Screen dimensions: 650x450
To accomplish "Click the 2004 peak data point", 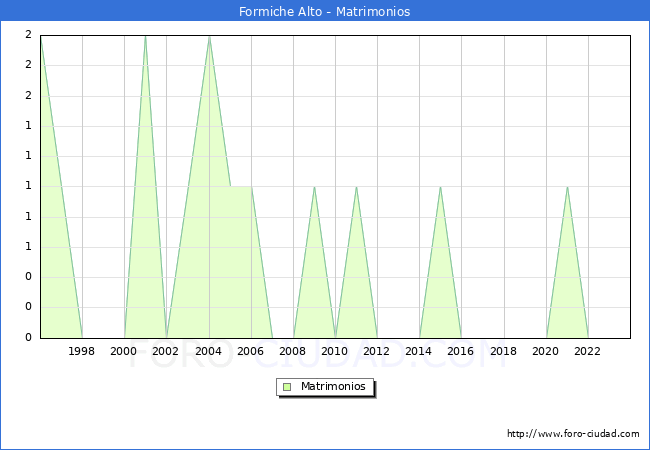I will point(209,36).
